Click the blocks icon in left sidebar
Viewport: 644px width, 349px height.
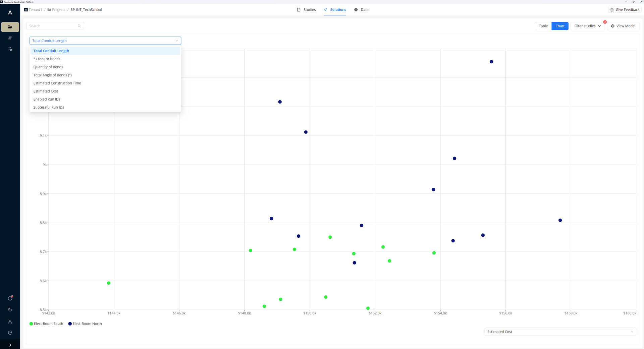pos(10,38)
